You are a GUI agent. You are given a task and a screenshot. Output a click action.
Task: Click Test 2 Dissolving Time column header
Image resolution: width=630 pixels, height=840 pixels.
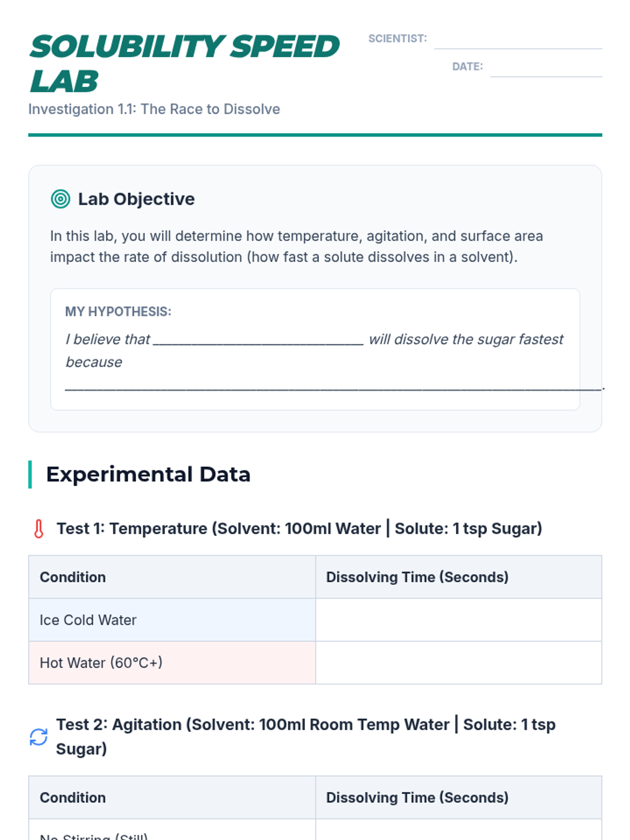pyautogui.click(x=417, y=797)
